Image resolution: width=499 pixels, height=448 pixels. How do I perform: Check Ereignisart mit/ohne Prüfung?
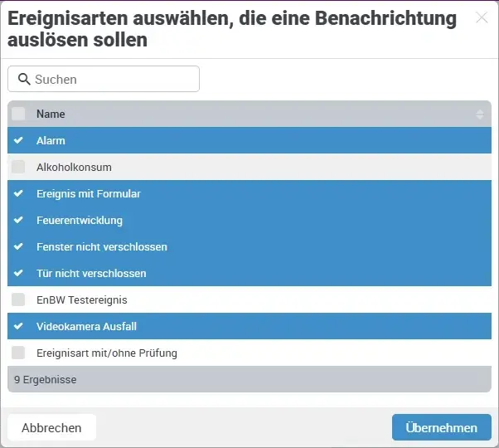(18, 353)
